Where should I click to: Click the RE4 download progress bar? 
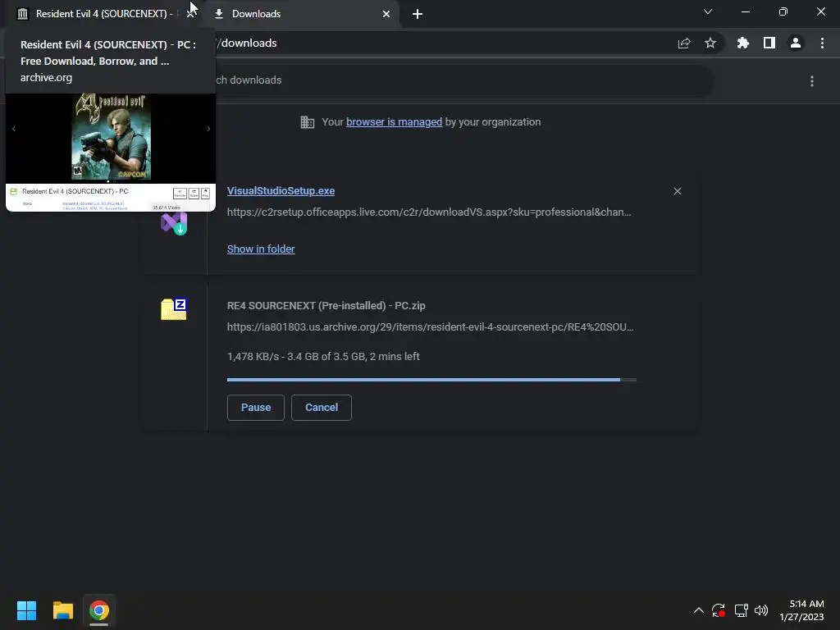(431, 380)
